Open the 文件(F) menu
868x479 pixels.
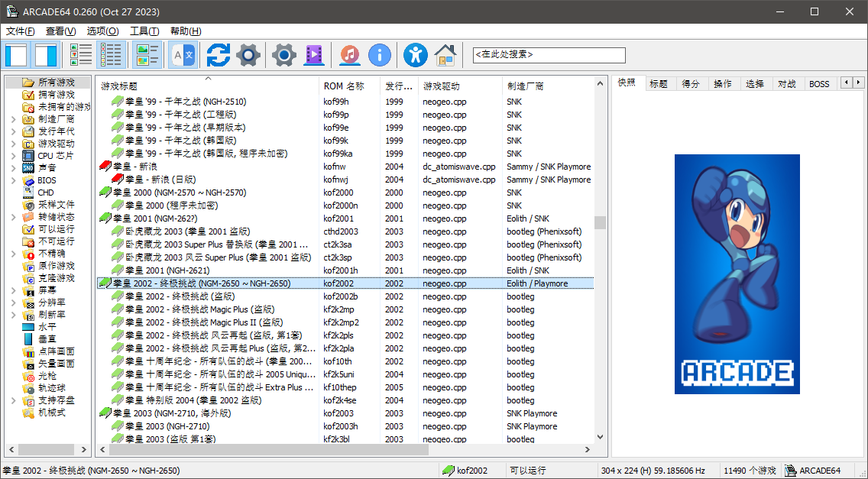coord(21,31)
